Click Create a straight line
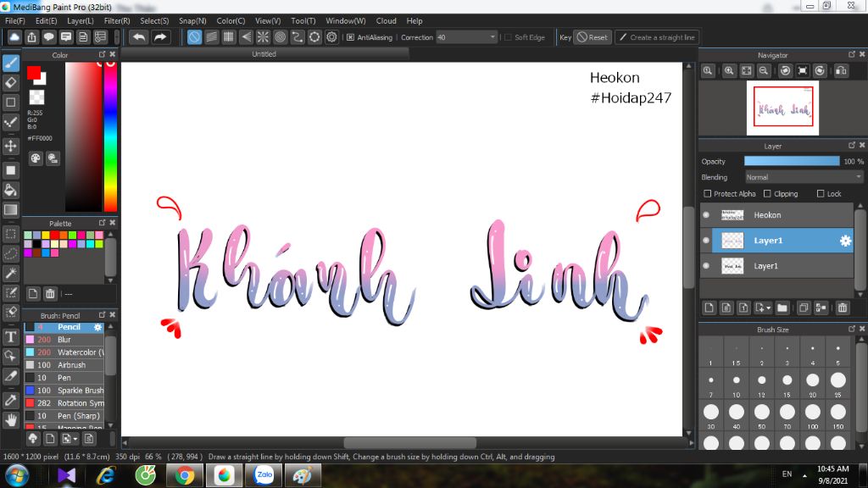The height and width of the screenshot is (488, 868). tap(657, 37)
